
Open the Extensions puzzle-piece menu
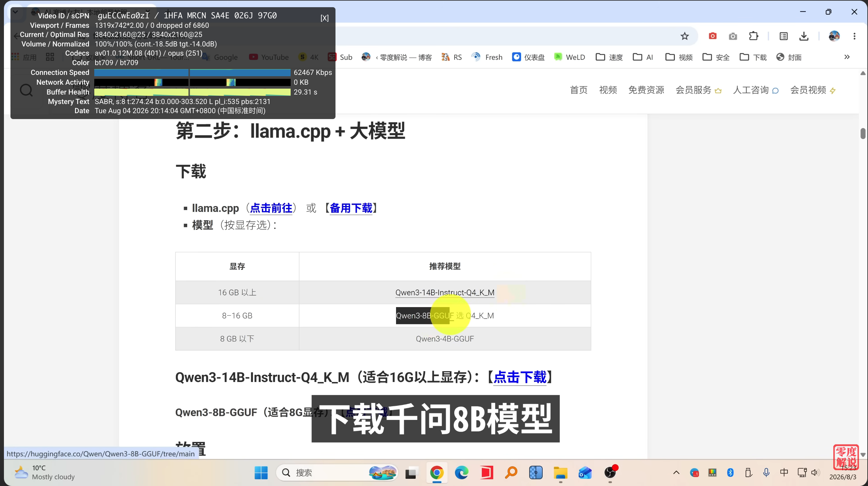tap(753, 36)
